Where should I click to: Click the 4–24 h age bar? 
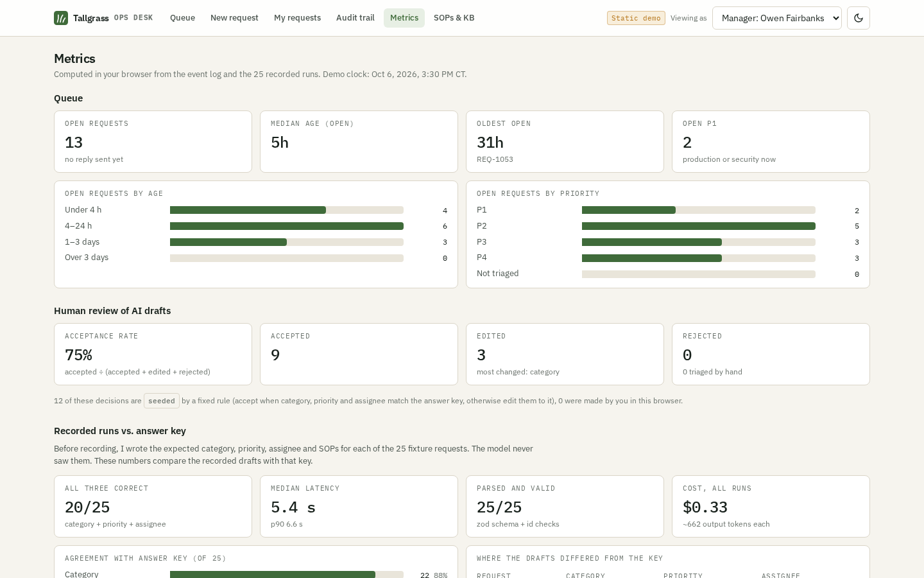tap(287, 226)
